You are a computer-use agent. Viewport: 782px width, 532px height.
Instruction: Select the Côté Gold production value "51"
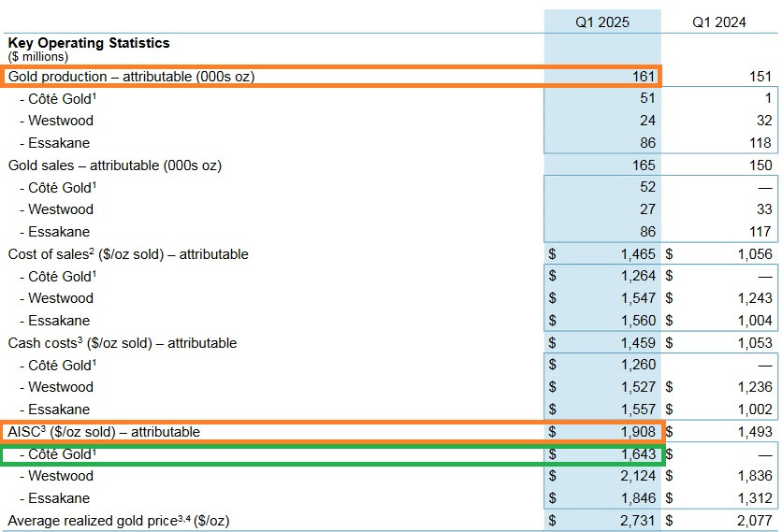647,98
